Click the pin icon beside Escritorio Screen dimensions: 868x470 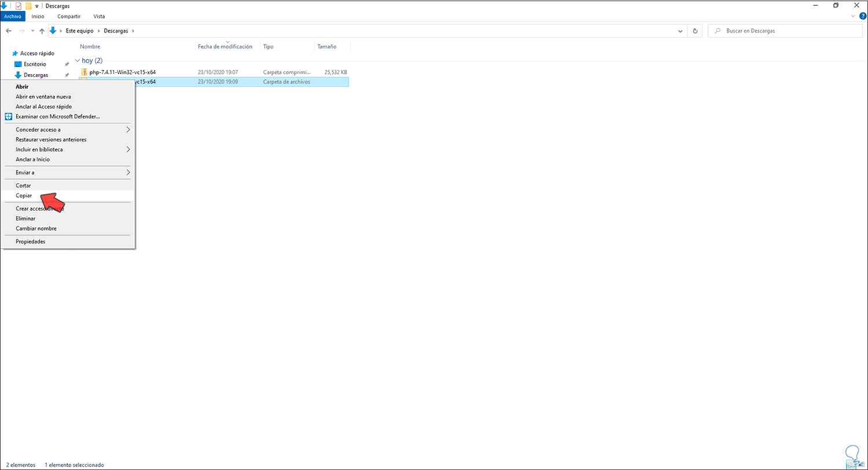tap(67, 64)
